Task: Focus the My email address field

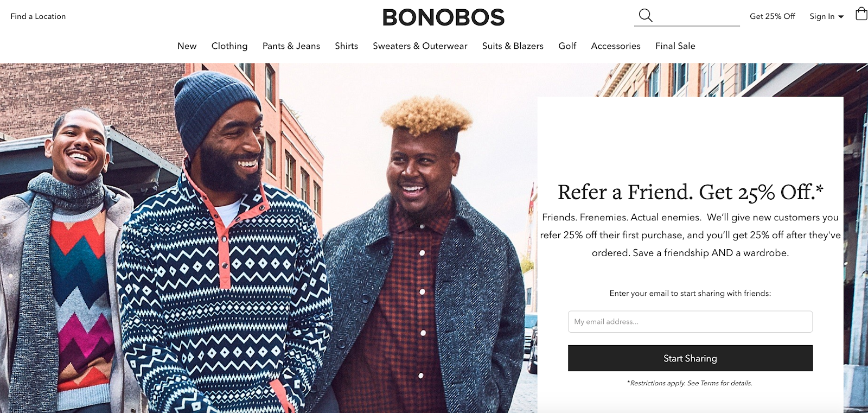Action: coord(690,322)
